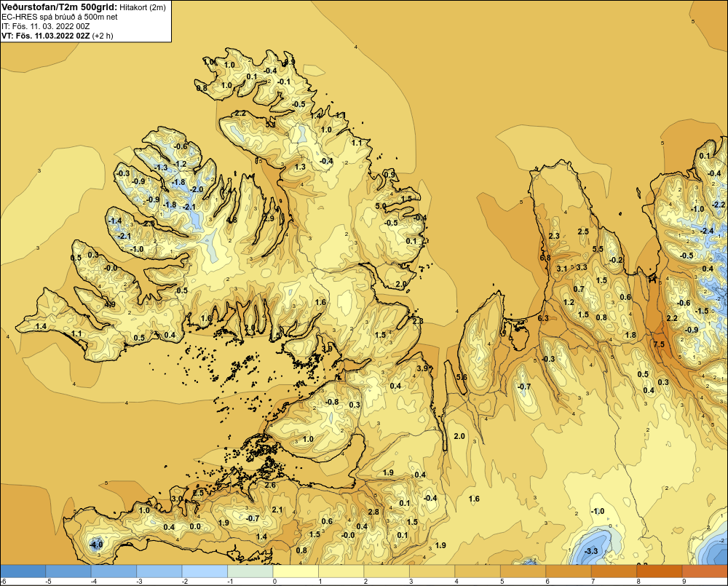The image size is (728, 586).
Task: Click the "4.8" temperature value
Action: click(x=232, y=220)
